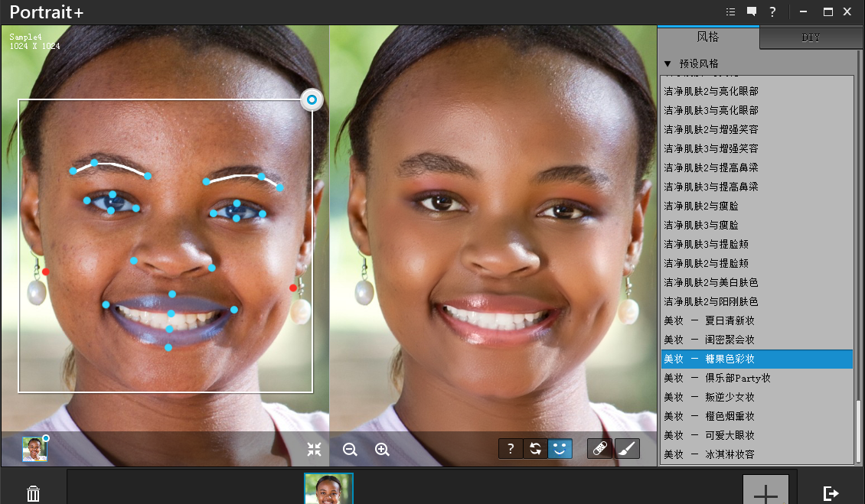Click the trash can delete icon
The width and height of the screenshot is (865, 504).
click(34, 493)
